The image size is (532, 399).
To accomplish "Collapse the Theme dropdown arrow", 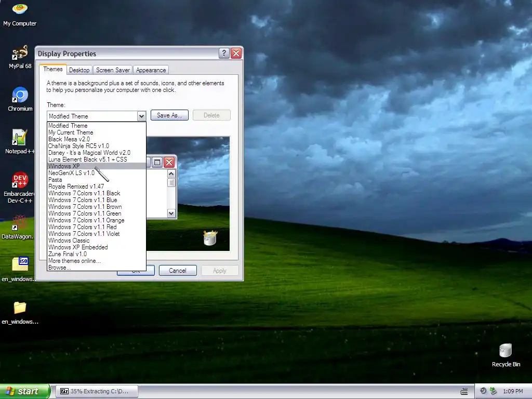I will click(x=141, y=116).
